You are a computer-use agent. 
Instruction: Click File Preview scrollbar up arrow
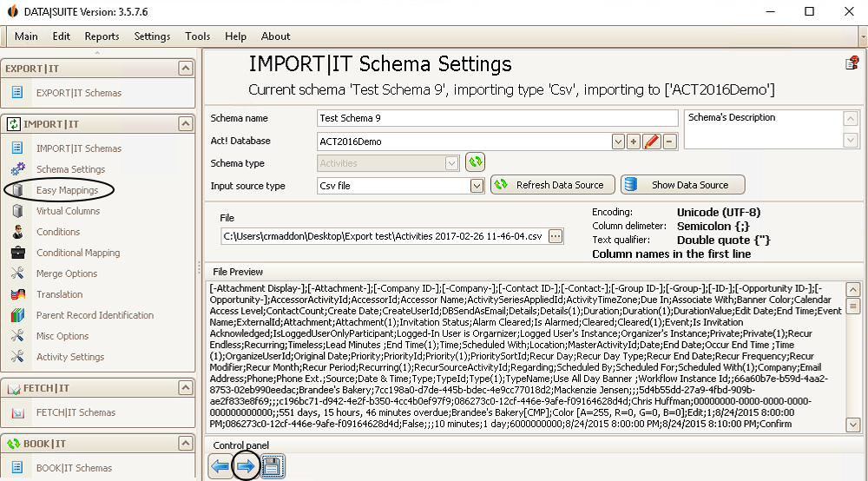(x=853, y=289)
